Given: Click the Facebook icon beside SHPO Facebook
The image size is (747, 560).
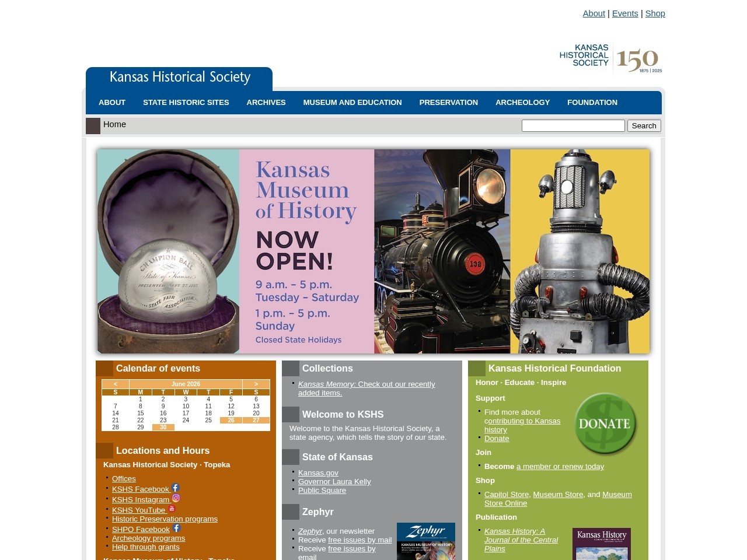Looking at the screenshot, I should (x=176, y=528).
